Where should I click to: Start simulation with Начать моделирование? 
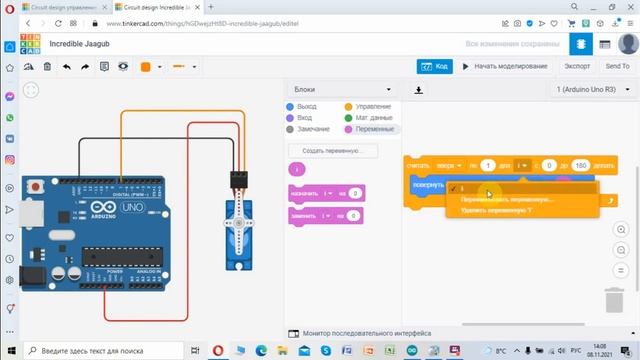coord(505,67)
